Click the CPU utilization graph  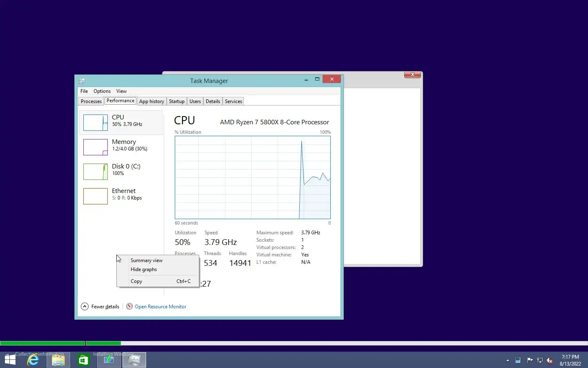253,177
